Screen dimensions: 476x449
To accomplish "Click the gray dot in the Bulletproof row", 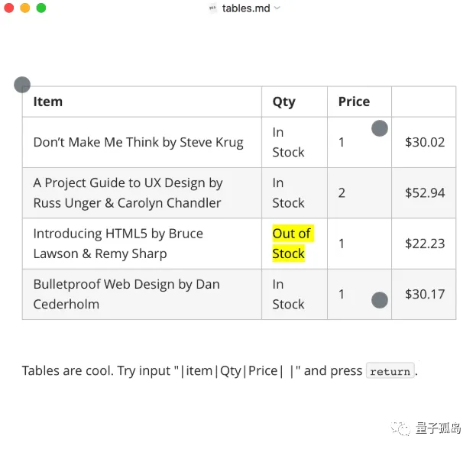I will pos(379,300).
